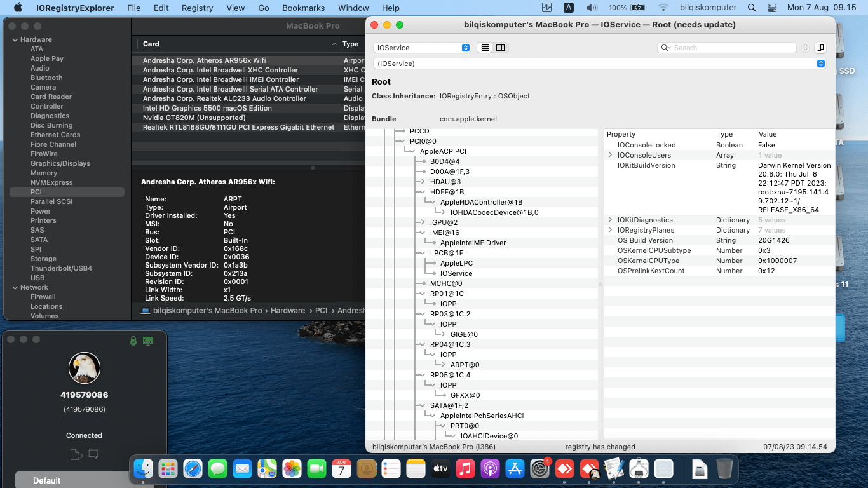Open the (IOService) path dropdown

[x=599, y=64]
